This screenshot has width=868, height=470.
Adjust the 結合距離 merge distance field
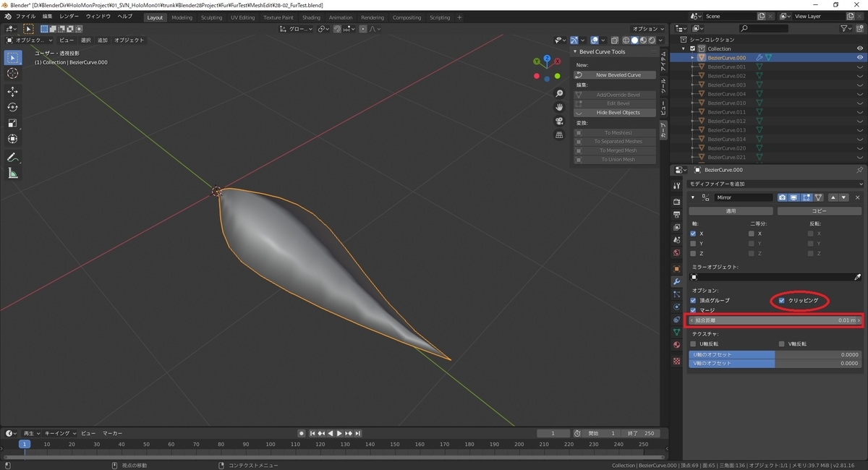(x=775, y=320)
